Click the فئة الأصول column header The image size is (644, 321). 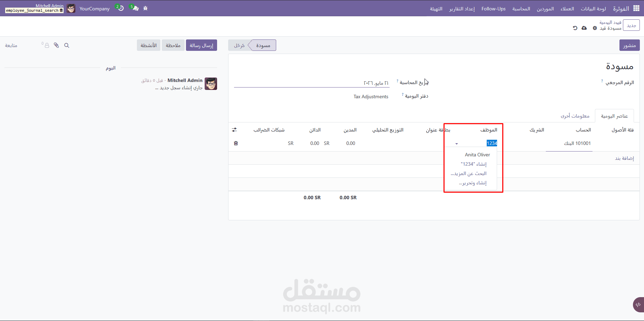click(623, 130)
